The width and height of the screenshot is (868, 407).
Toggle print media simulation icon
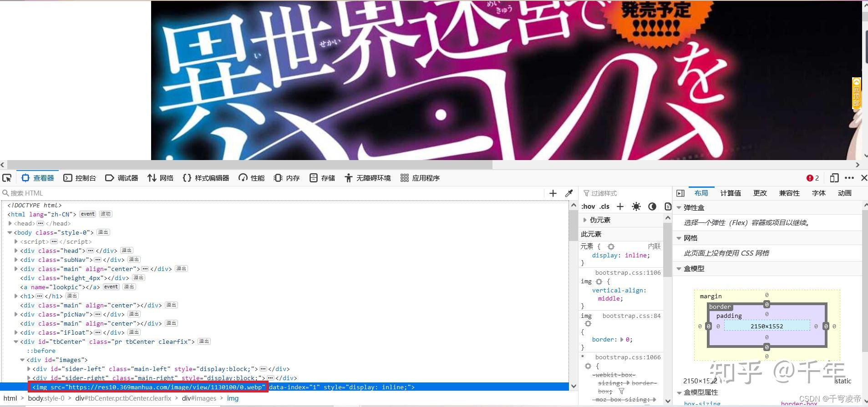click(668, 206)
